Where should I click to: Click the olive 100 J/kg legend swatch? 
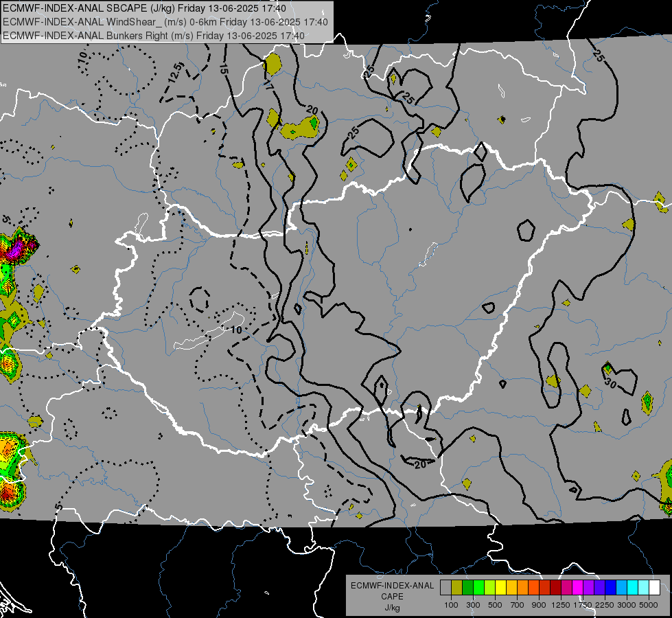pos(457,587)
